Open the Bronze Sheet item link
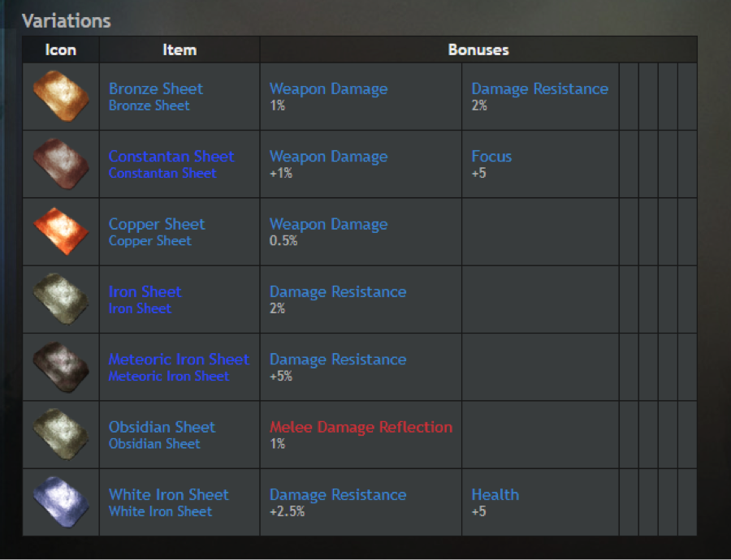The height and width of the screenshot is (560, 731). 156,88
